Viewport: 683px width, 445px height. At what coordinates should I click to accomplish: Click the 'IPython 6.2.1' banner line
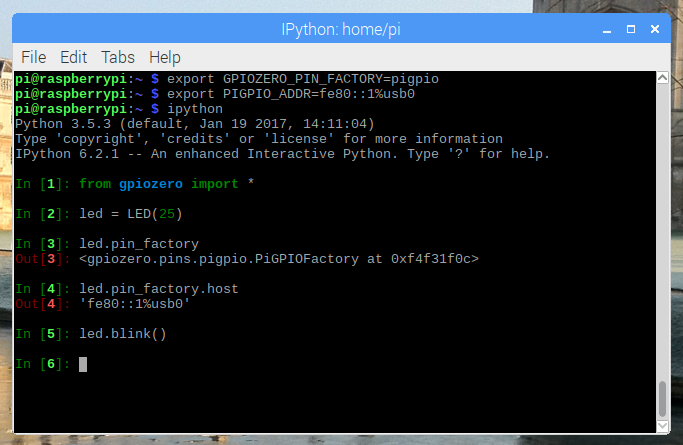[x=282, y=154]
